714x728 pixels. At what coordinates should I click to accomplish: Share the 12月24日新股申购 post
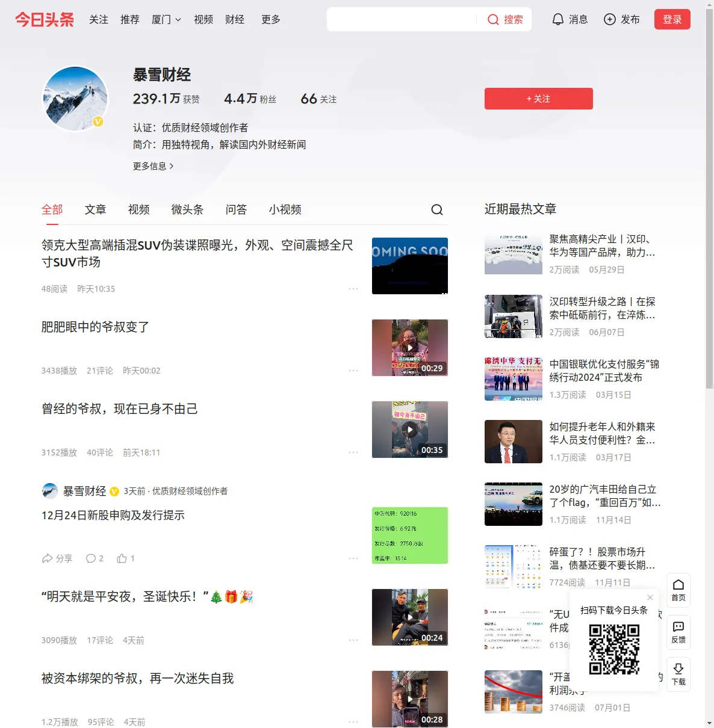click(x=57, y=558)
